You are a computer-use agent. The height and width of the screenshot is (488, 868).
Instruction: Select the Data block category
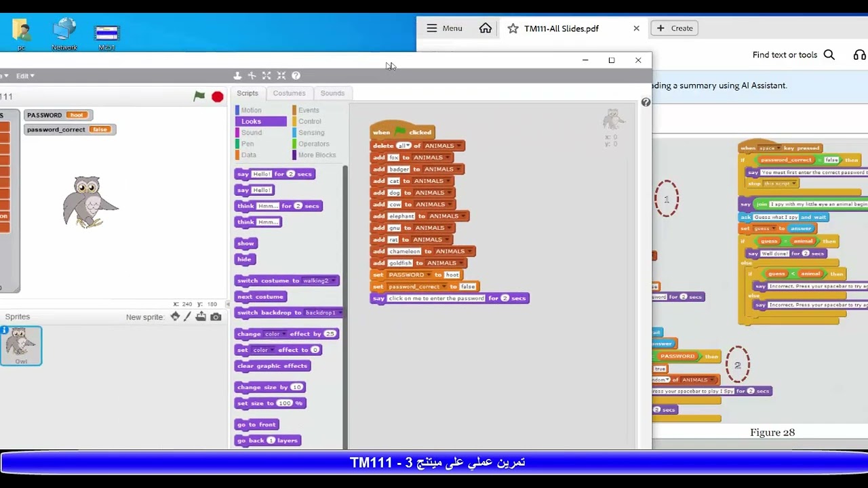(x=261, y=155)
